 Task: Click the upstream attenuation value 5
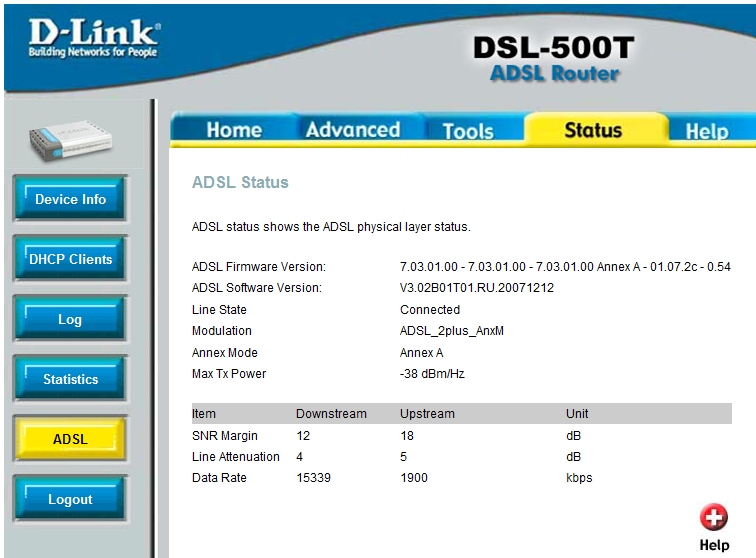[404, 457]
